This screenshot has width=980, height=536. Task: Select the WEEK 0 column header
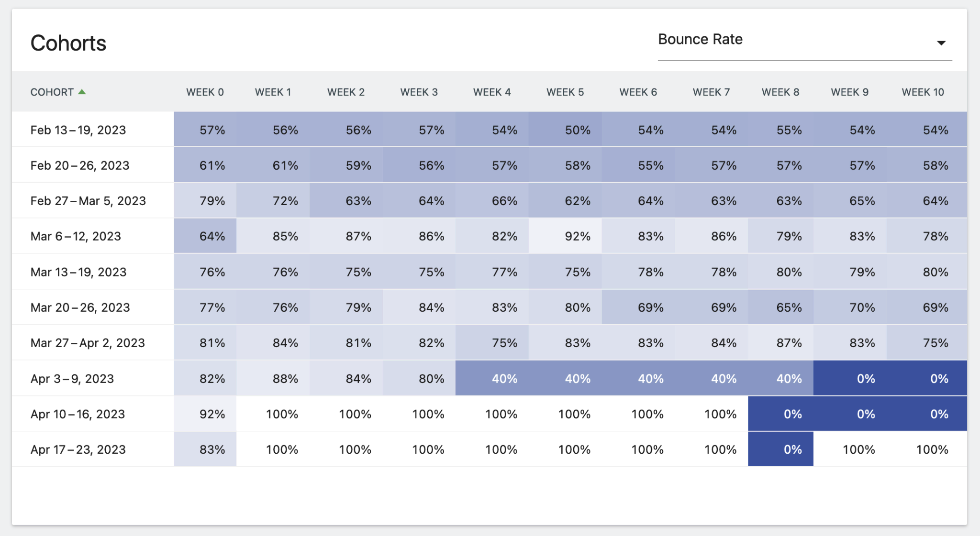coord(205,92)
